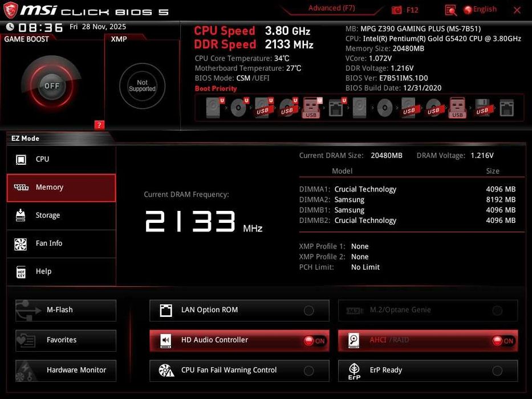Screen dimensions: 532x399
Task: Open the Help section
Action: [61, 272]
